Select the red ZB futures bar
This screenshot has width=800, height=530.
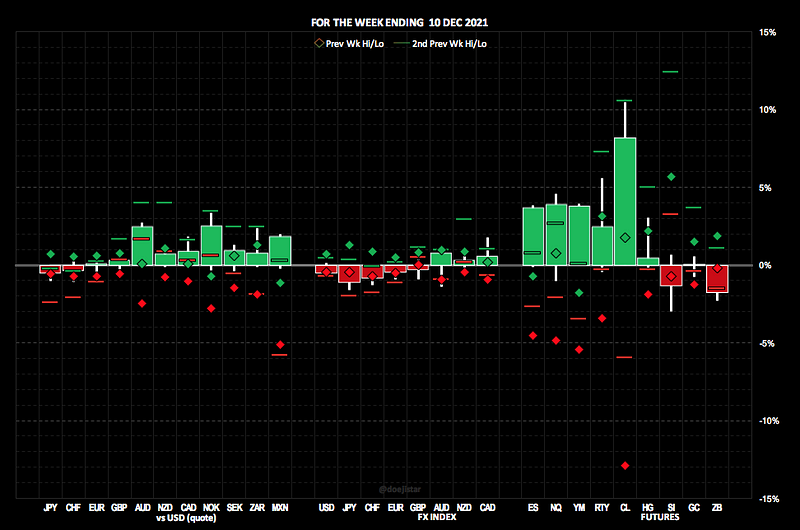tap(717, 278)
